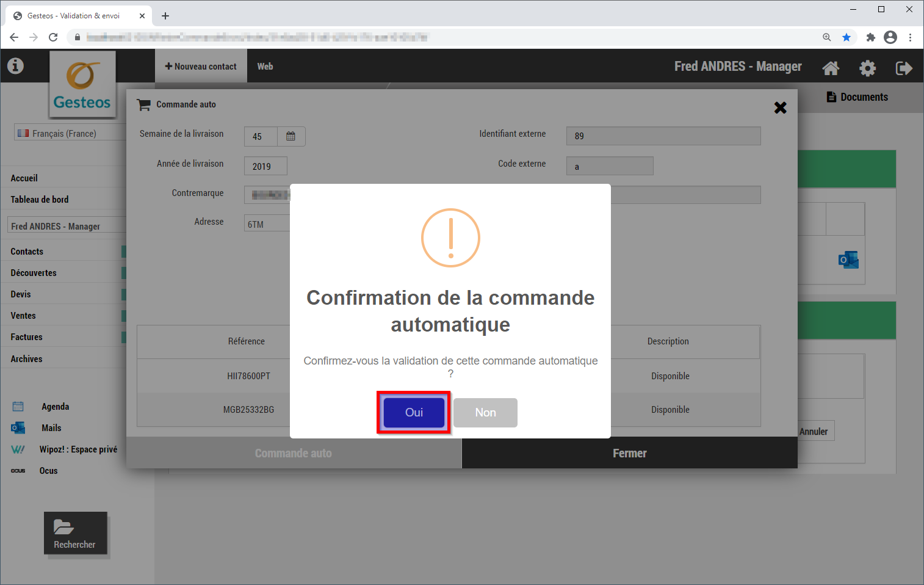Select the Web tab in top bar

pos(265,67)
